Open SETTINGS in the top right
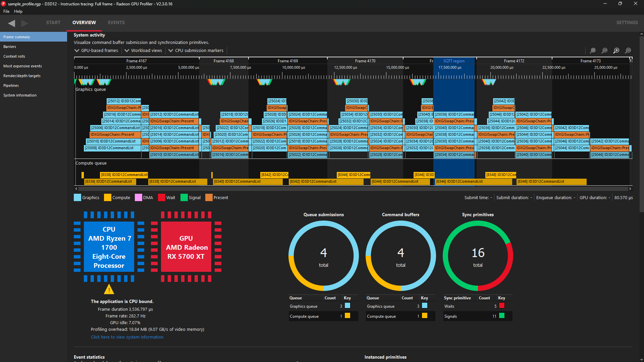This screenshot has height=362, width=644. 627,22
